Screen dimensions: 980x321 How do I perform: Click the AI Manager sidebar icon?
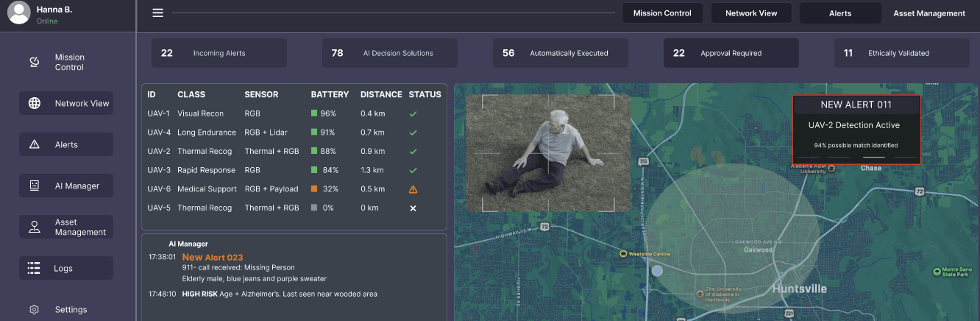pyautogui.click(x=34, y=186)
